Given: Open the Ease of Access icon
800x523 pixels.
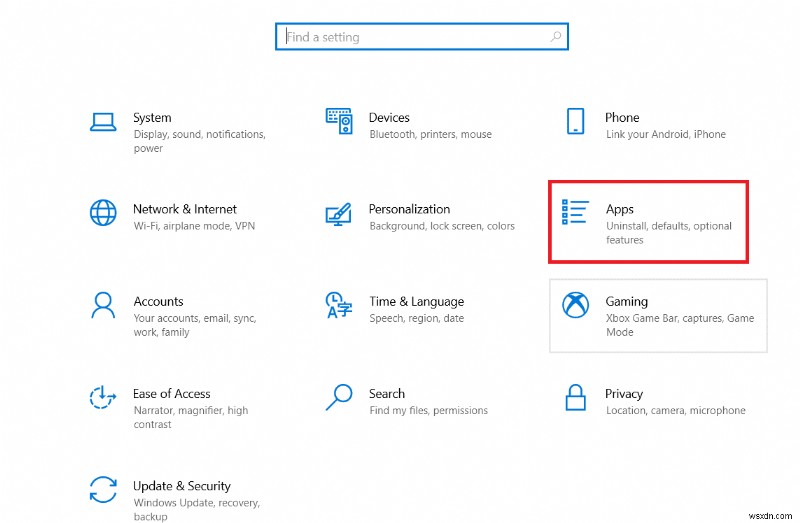Looking at the screenshot, I should pos(103,397).
